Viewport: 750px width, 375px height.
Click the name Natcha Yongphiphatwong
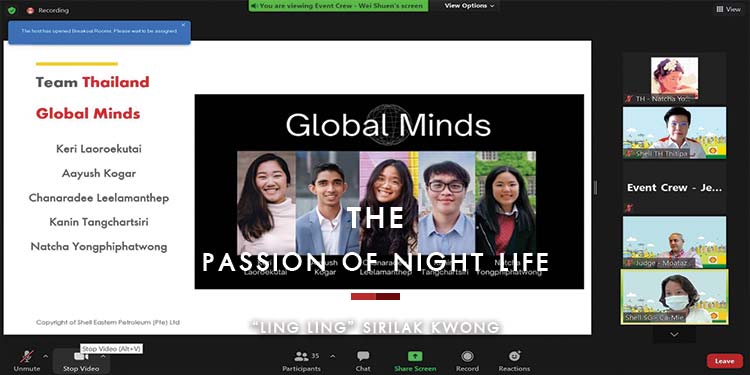[x=99, y=247]
